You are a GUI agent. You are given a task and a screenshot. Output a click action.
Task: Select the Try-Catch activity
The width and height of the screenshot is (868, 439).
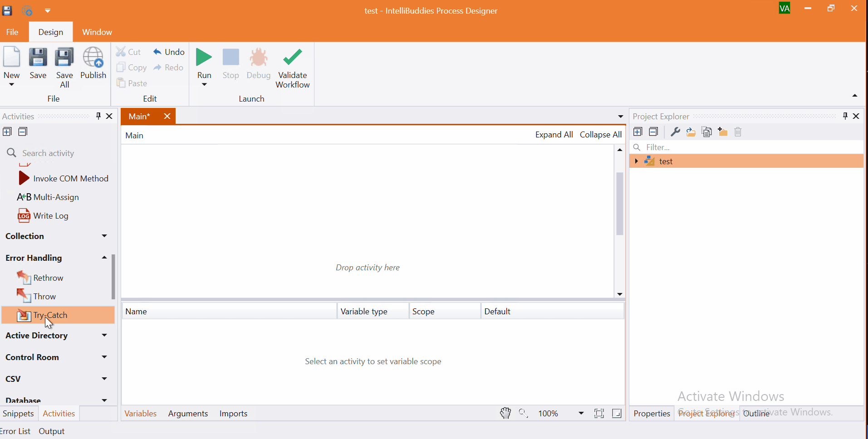coord(58,315)
